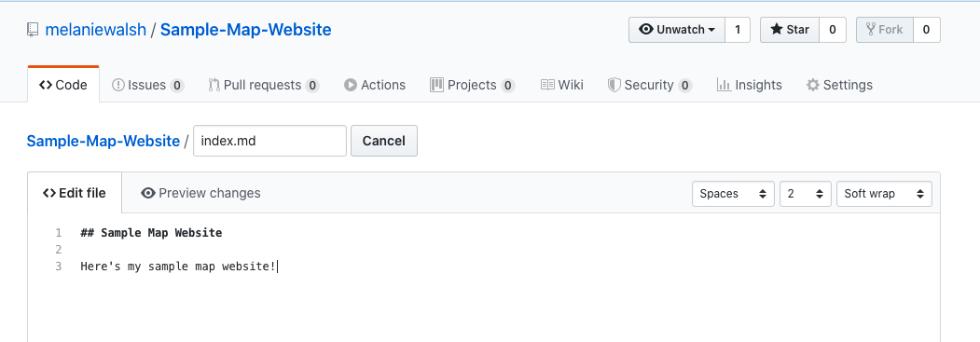Screen dimensions: 980x342
Task: Cancel editing the file
Action: pyautogui.click(x=384, y=141)
